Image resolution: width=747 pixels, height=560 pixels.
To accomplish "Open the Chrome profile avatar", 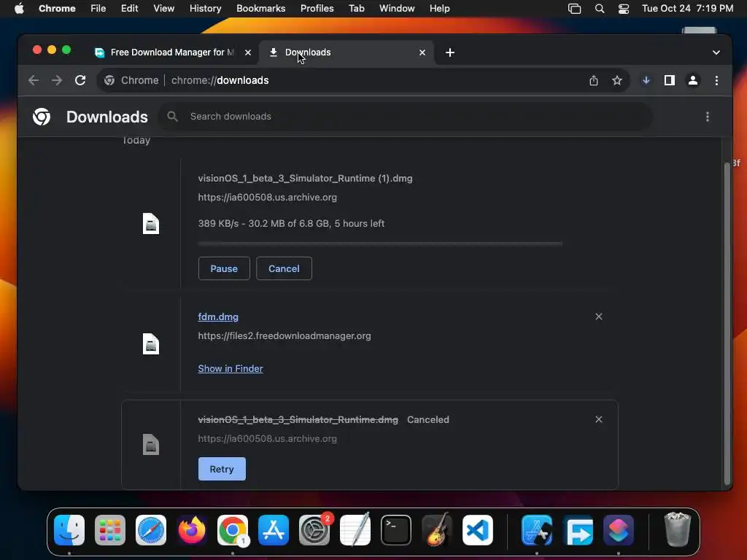I will pos(693,80).
